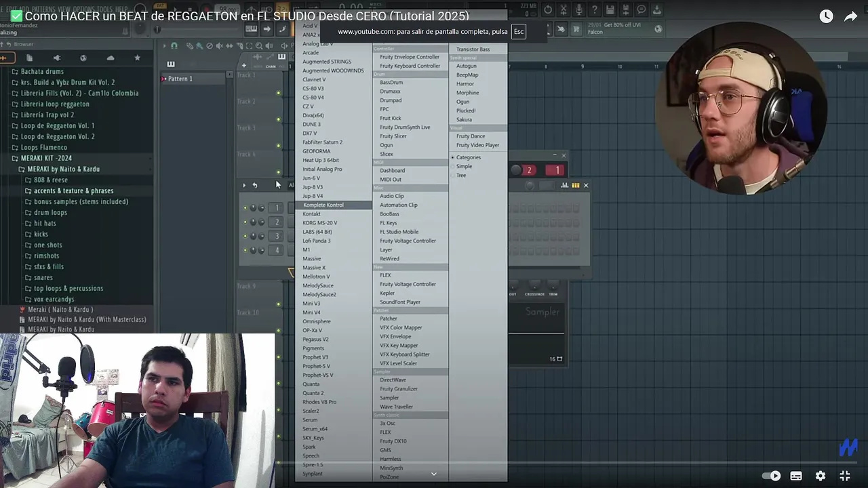The height and width of the screenshot is (488, 868).
Task: Click the playlist add track plus icon
Action: click(x=244, y=66)
